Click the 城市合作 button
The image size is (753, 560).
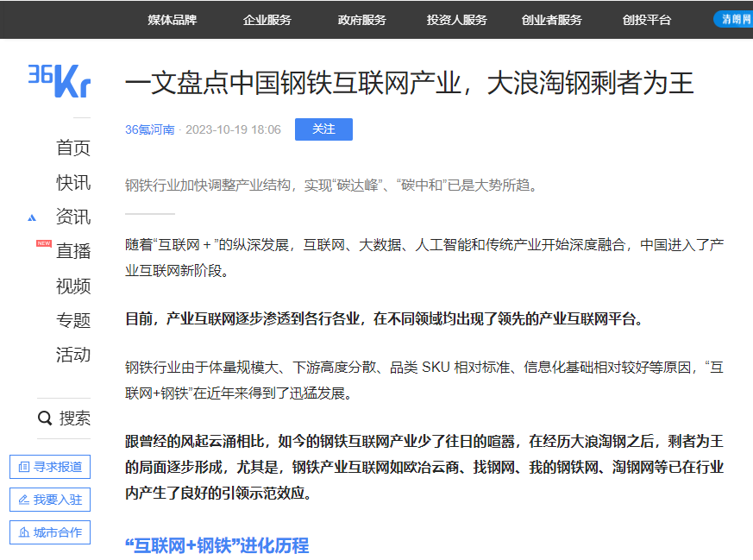point(49,532)
